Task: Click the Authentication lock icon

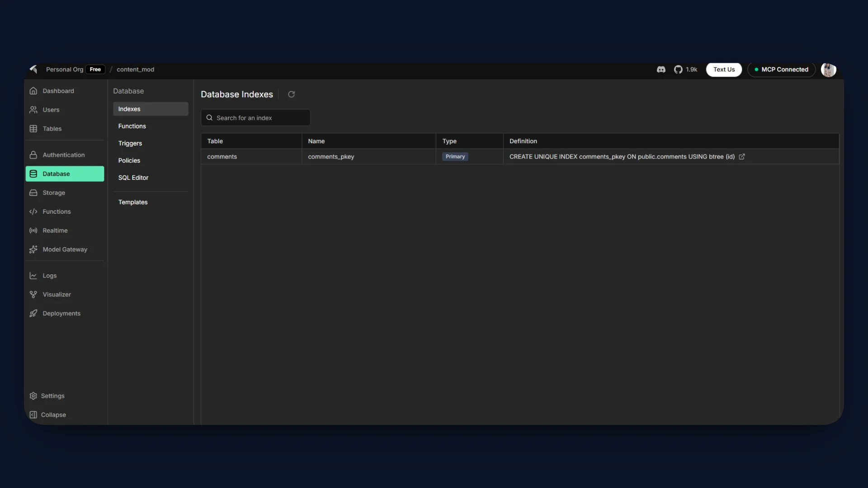Action: (x=33, y=155)
